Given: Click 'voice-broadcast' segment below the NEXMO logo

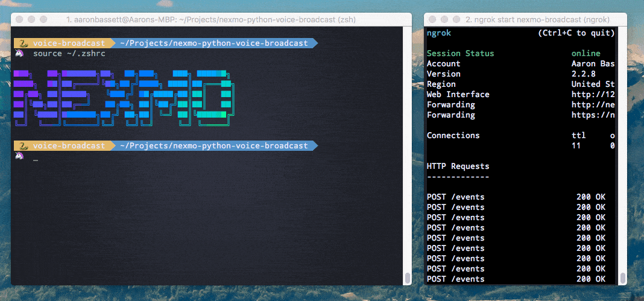Looking at the screenshot, I should click(69, 146).
